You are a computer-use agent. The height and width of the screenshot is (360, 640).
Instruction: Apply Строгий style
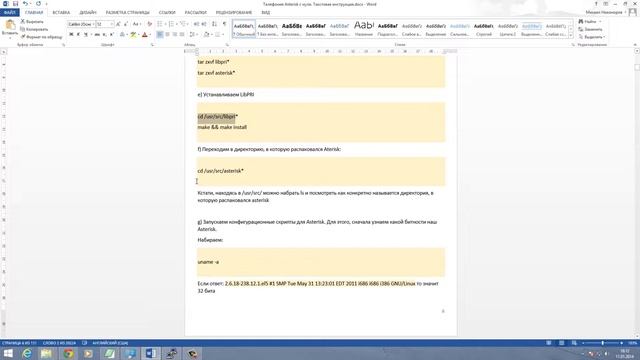pyautogui.click(x=484, y=29)
